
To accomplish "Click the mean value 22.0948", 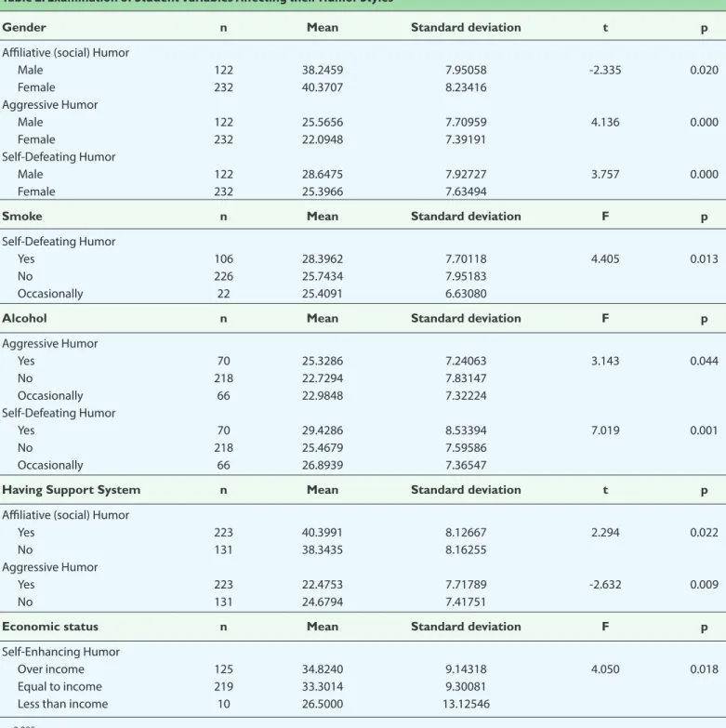I will click(323, 139).
